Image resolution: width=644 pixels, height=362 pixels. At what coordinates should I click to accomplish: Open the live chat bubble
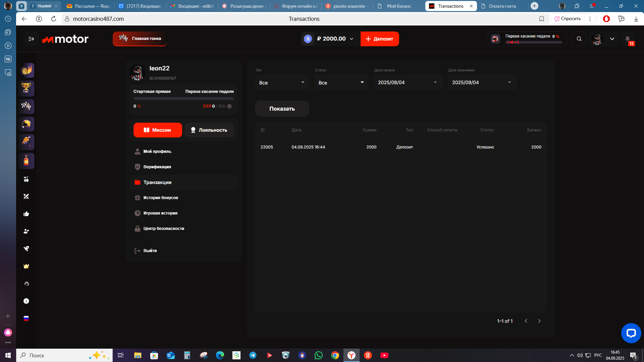[x=631, y=333]
